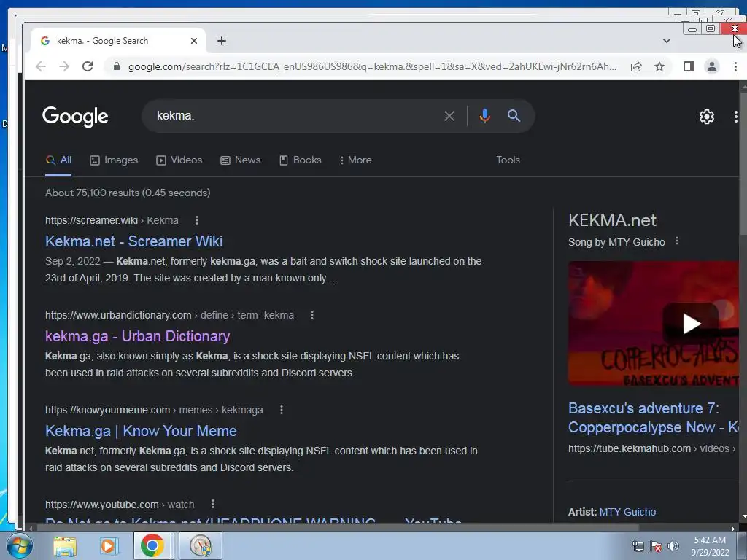Open the MTY Guicho artist link
This screenshot has height=560, width=747.
(x=627, y=512)
